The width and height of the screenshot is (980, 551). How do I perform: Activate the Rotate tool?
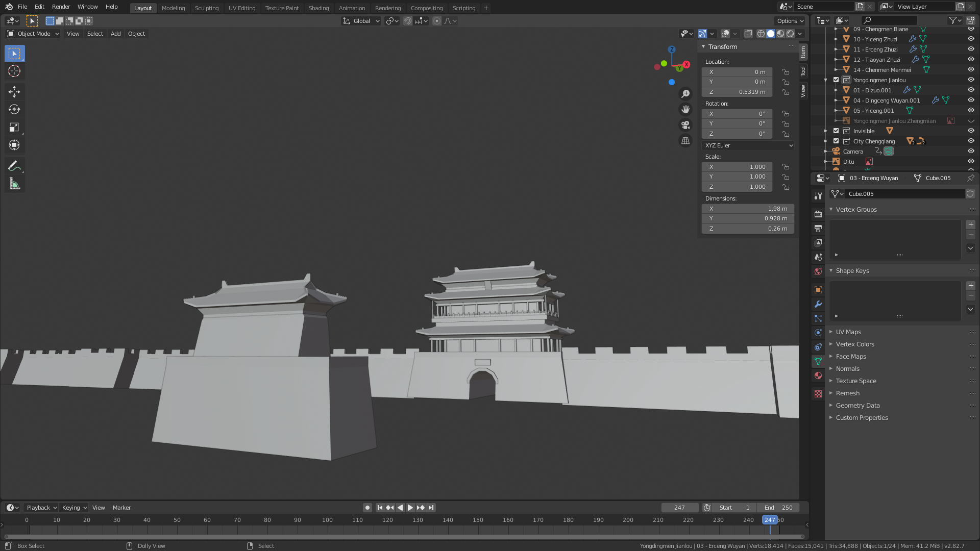pyautogui.click(x=14, y=109)
